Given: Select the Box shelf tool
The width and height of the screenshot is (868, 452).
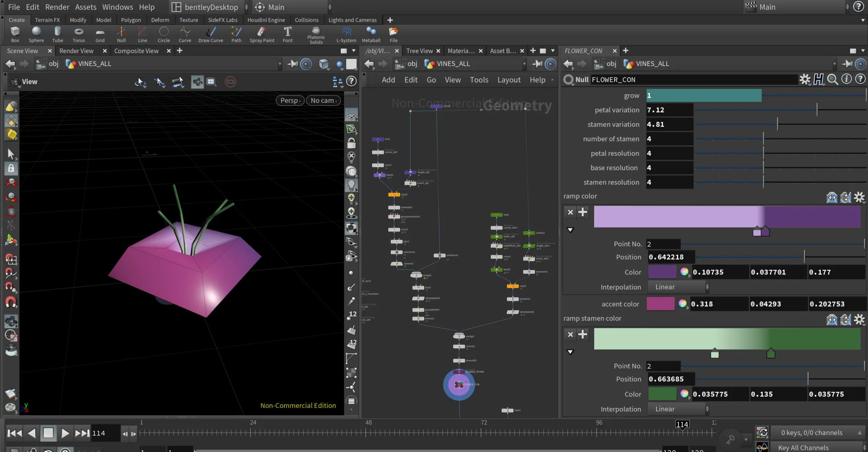Looking at the screenshot, I should pyautogui.click(x=15, y=34).
